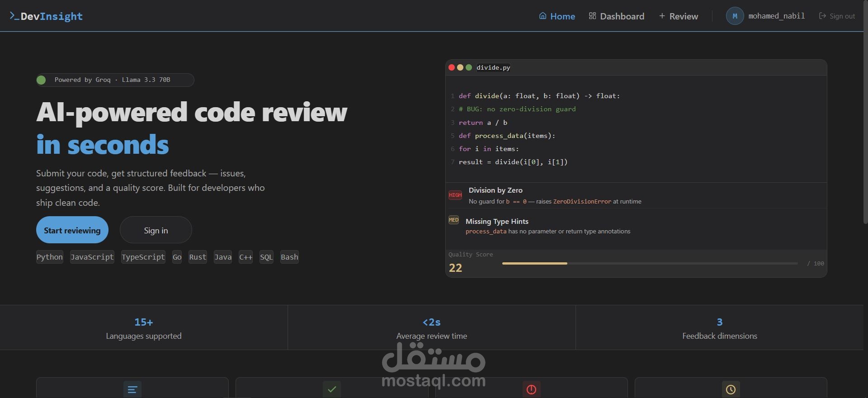The width and height of the screenshot is (868, 398).
Task: Click the Missing Type Hints issue title
Action: pyautogui.click(x=497, y=221)
